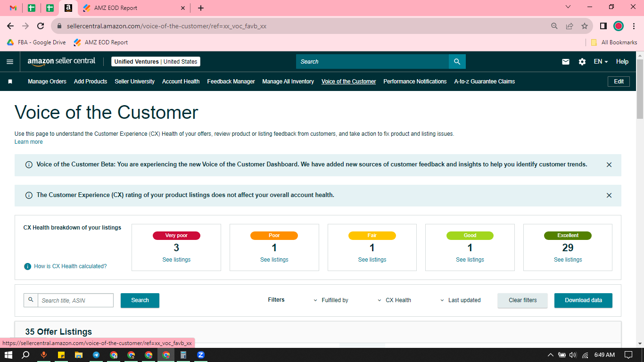Show hidden system tray icons
644x362 pixels.
pos(550,355)
